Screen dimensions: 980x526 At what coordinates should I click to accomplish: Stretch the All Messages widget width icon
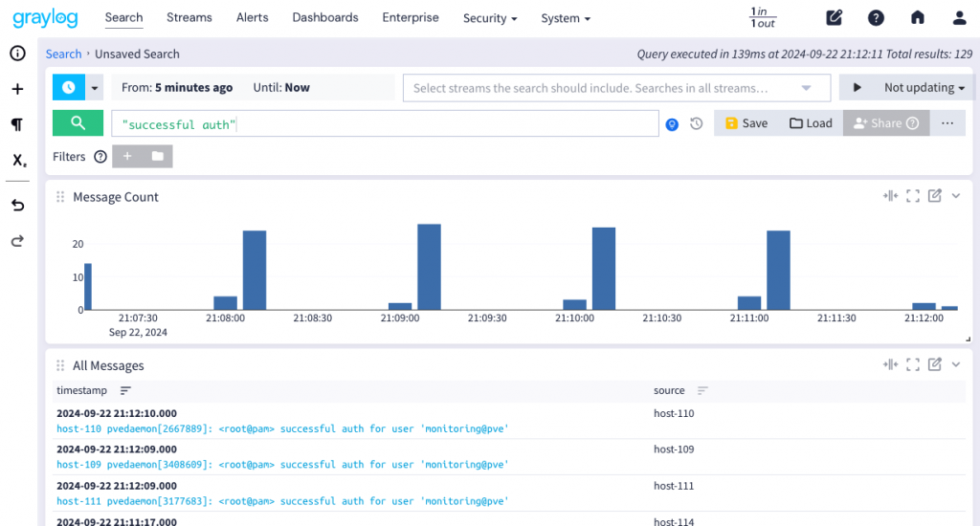(890, 364)
